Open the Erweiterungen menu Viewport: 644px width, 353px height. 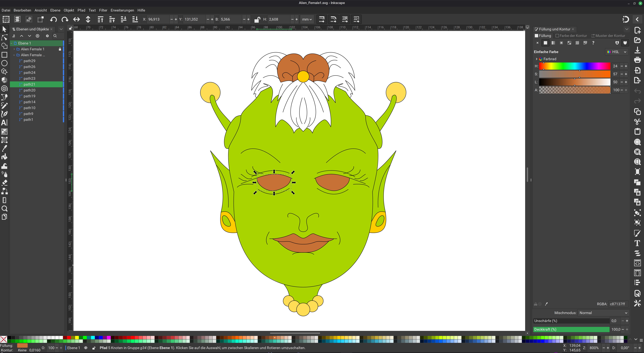[122, 10]
